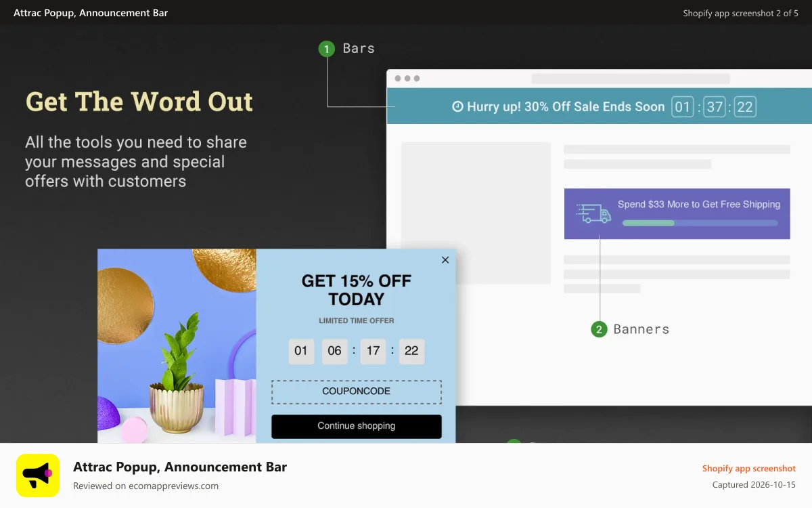
Task: Click the orange "Shopify app screenshot" label
Action: point(749,468)
